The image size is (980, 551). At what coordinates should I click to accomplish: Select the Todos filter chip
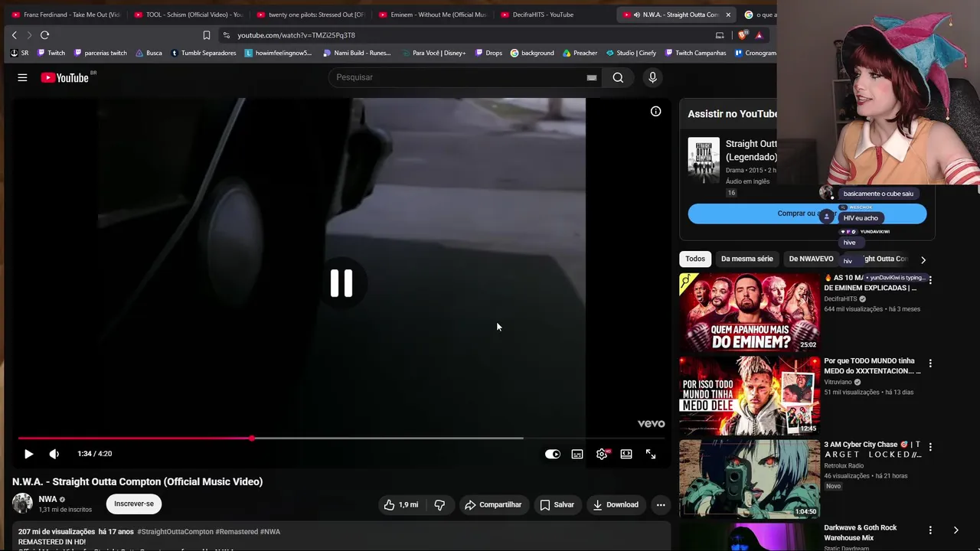point(695,259)
